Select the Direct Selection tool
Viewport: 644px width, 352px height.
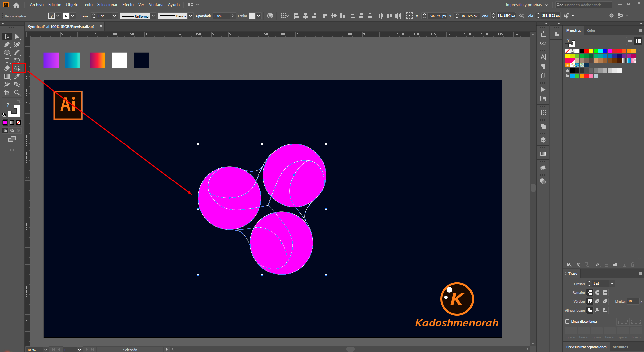coord(17,36)
